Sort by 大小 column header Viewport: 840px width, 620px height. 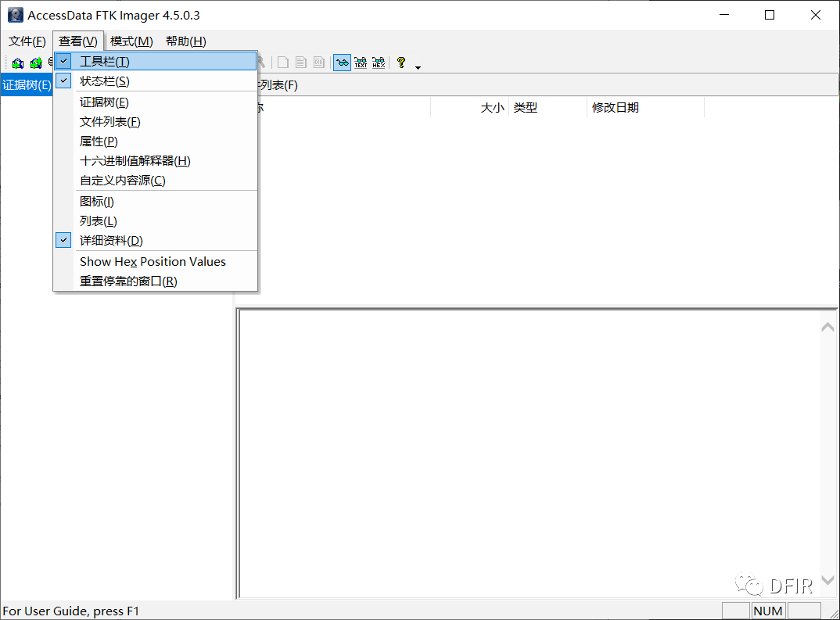(x=470, y=108)
